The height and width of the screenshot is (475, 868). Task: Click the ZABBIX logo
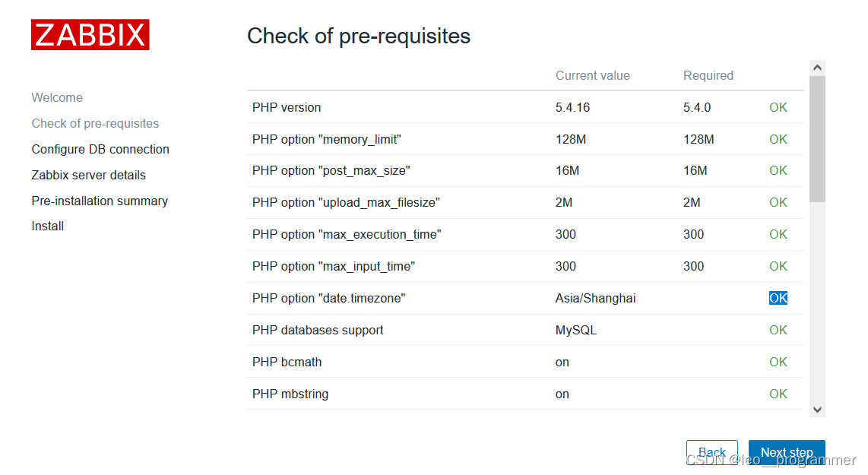90,35
